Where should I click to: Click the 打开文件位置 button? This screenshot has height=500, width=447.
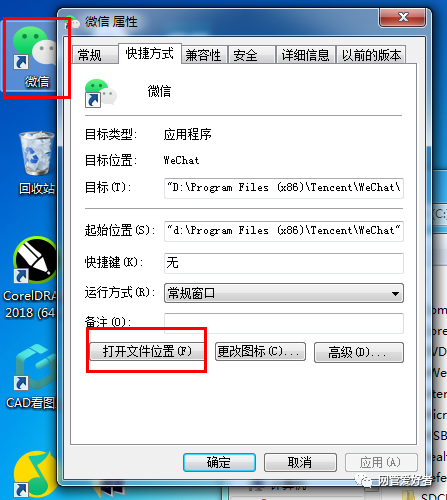tap(147, 351)
